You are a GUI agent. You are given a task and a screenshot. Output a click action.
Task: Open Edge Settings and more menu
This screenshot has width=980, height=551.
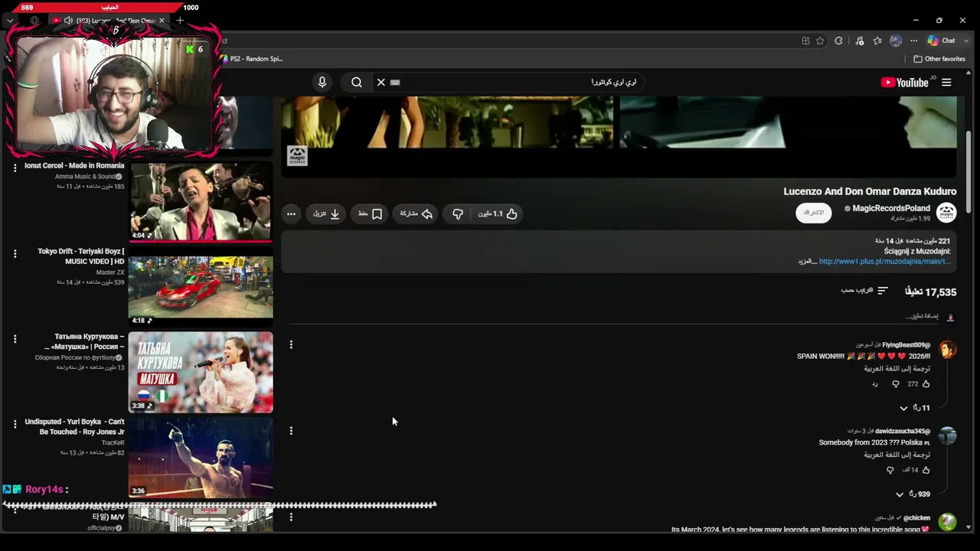pyautogui.click(x=913, y=41)
